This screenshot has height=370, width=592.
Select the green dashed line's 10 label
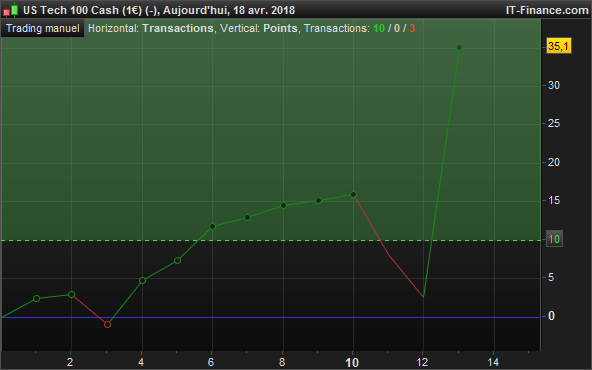pyautogui.click(x=554, y=239)
